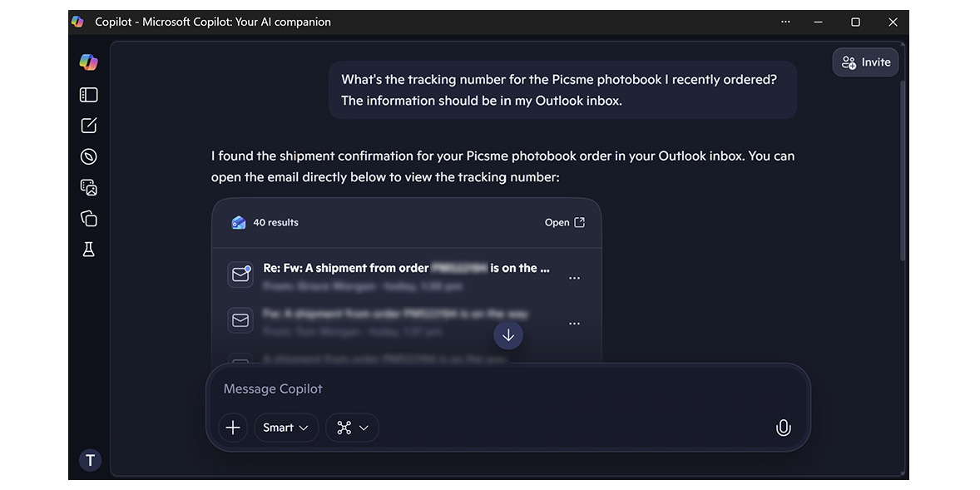
Task: Open title bar more options ellipsis
Action: click(785, 22)
